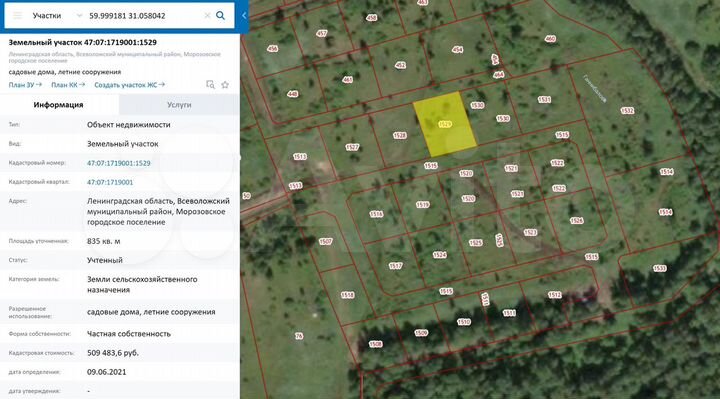Click the parcel label 1508 on the map
This screenshot has height=399, width=720.
pos(376,344)
